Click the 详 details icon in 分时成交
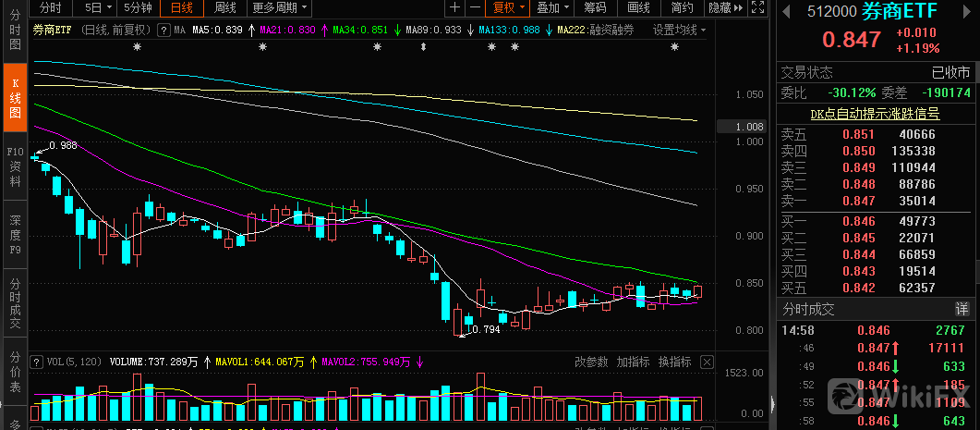 coord(962,309)
